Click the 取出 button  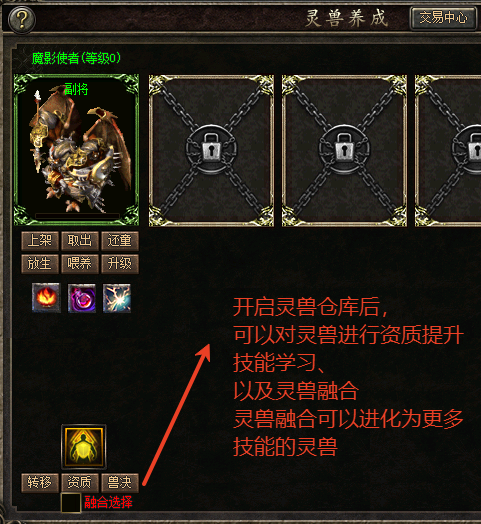coord(80,241)
